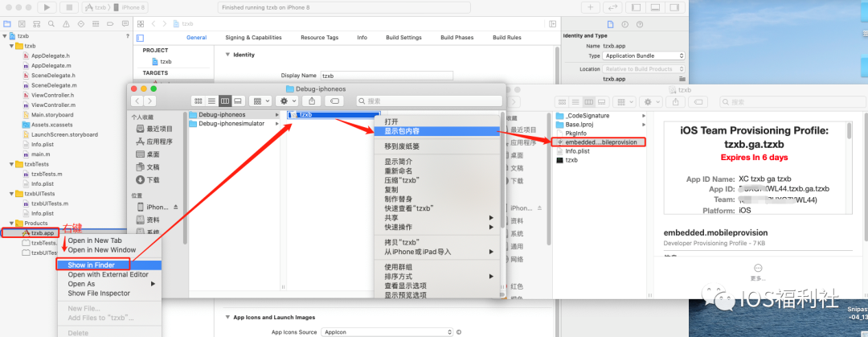The image size is (868, 337).
Task: Switch Debug-iphoneos Finder window to list view
Action: tap(211, 101)
